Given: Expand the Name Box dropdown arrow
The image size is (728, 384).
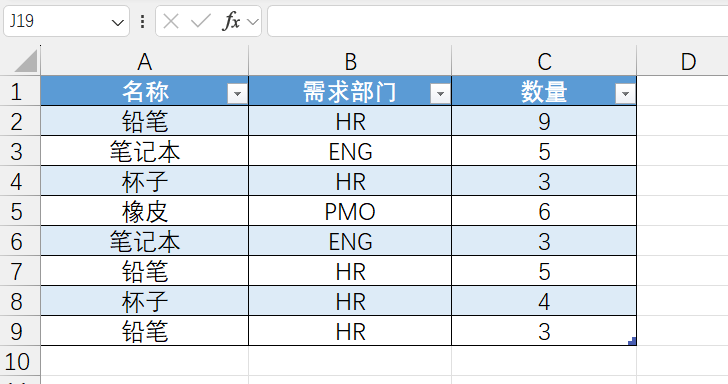Looking at the screenshot, I should 118,22.
